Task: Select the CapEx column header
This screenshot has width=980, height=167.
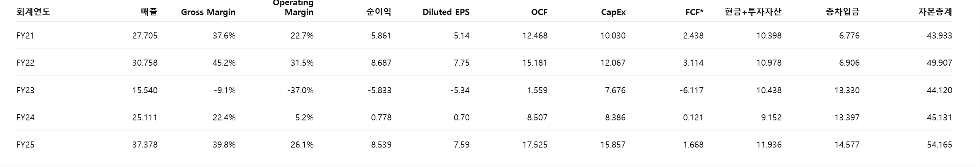Action: pos(613,12)
